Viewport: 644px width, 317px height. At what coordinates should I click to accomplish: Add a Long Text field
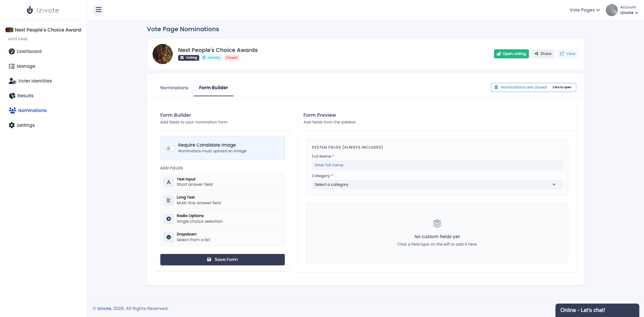click(222, 201)
